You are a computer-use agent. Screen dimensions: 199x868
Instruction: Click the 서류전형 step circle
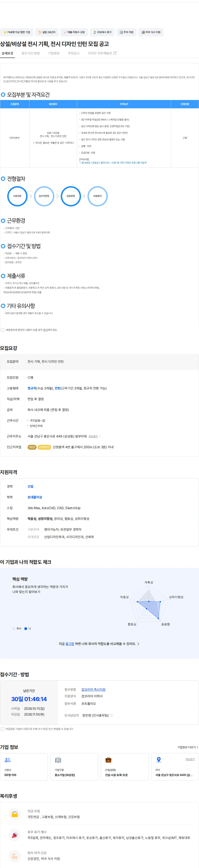(17, 196)
